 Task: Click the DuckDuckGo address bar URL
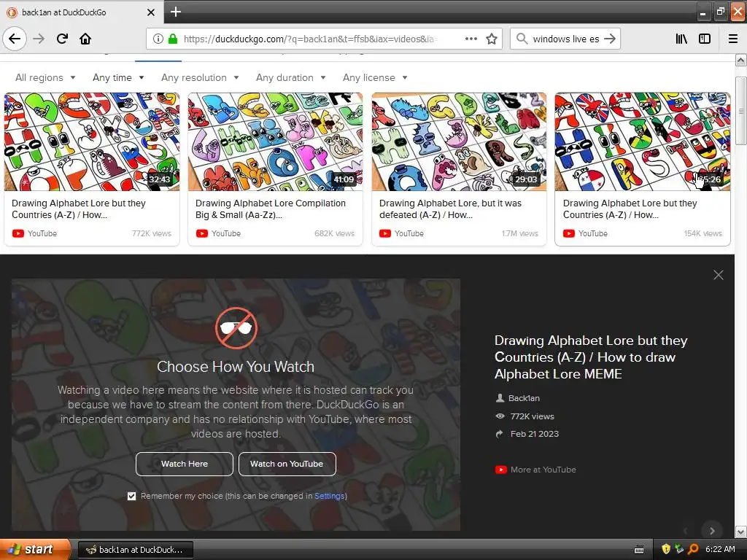pos(309,39)
